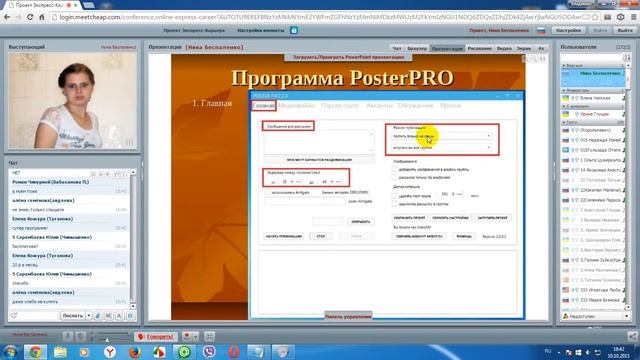Open the Проект Экспресс-Карьера link

point(194,30)
